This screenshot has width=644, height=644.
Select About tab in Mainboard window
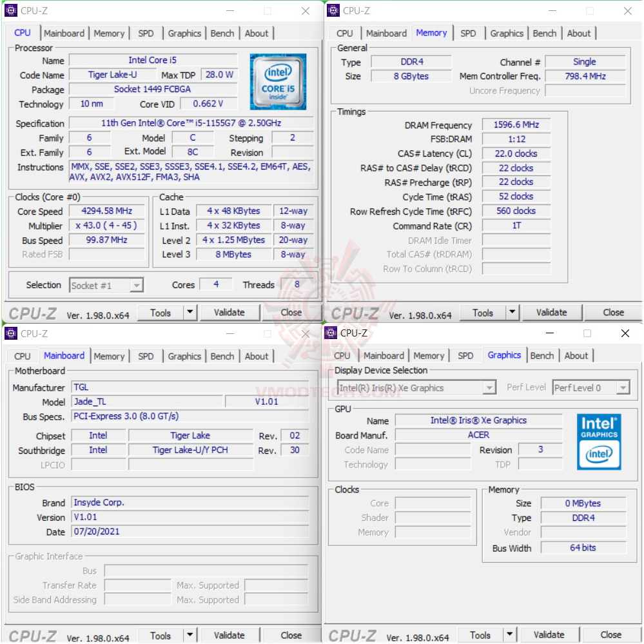coord(257,356)
